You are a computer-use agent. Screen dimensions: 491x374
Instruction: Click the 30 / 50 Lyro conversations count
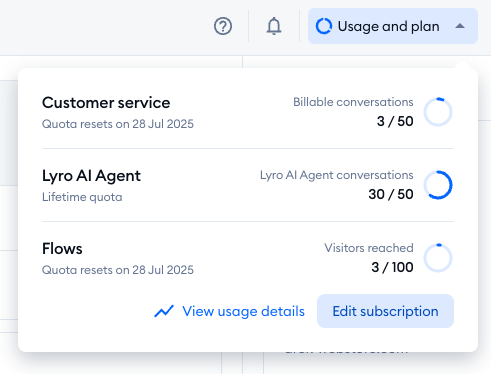click(391, 194)
